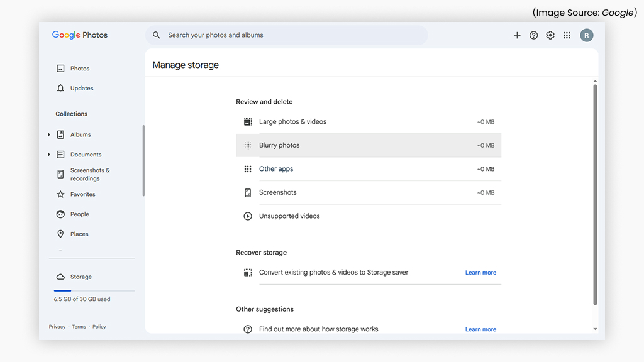
Task: Open Updates via the bell icon
Action: coord(60,88)
